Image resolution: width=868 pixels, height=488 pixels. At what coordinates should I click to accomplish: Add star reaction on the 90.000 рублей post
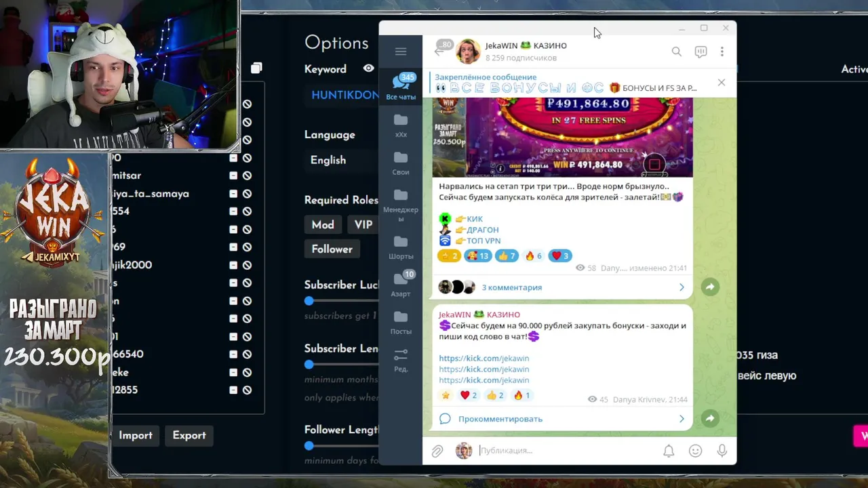point(446,395)
